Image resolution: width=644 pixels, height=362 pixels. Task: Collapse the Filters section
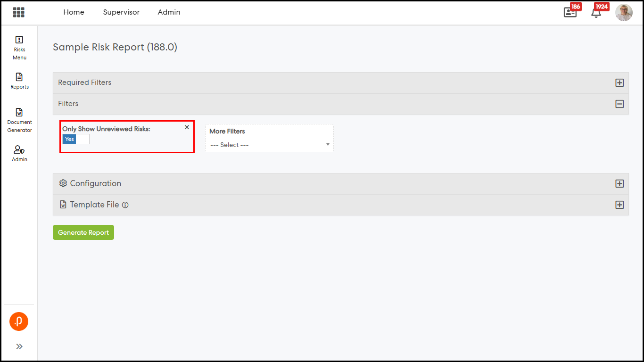619,104
